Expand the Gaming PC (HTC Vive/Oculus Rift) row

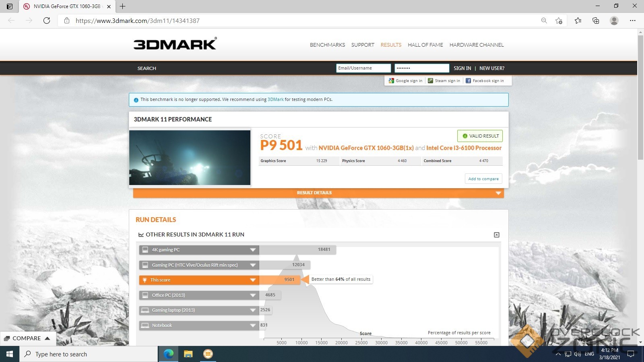[x=253, y=265]
